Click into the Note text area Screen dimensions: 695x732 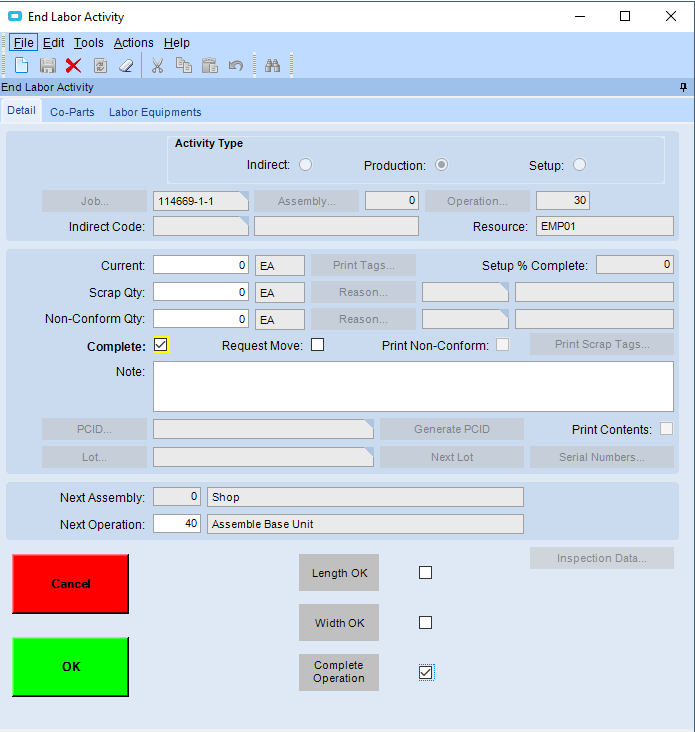412,386
